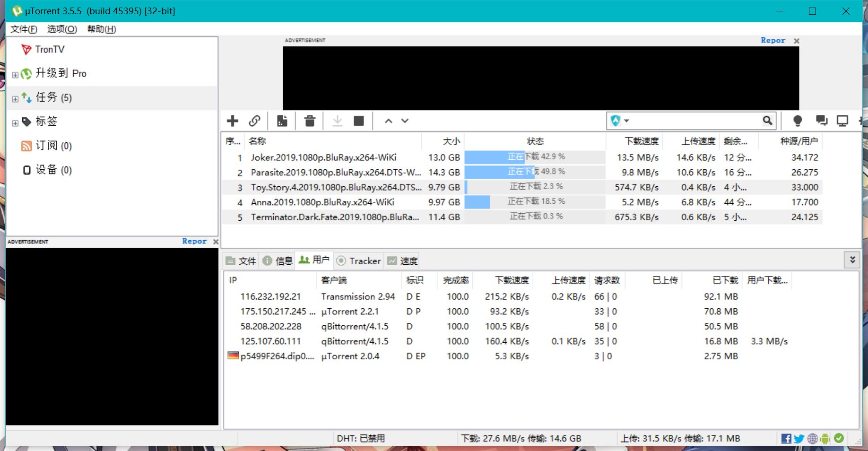Click the lightbulb icon in toolbar
868x451 pixels.
click(798, 121)
